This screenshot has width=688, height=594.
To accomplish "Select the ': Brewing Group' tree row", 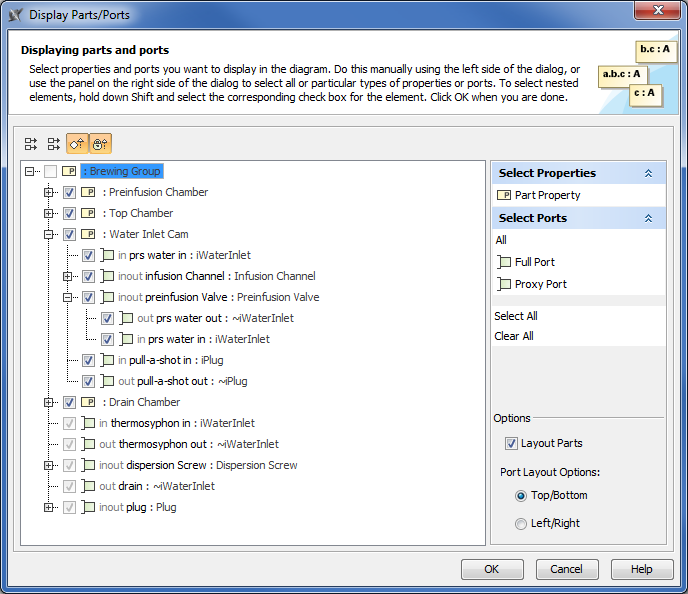I will click(122, 171).
